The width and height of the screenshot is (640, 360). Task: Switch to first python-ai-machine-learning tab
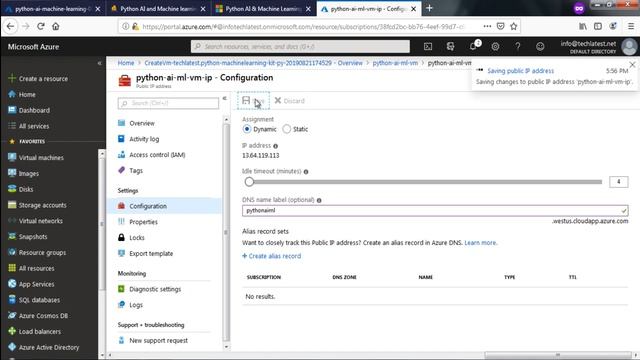click(53, 9)
